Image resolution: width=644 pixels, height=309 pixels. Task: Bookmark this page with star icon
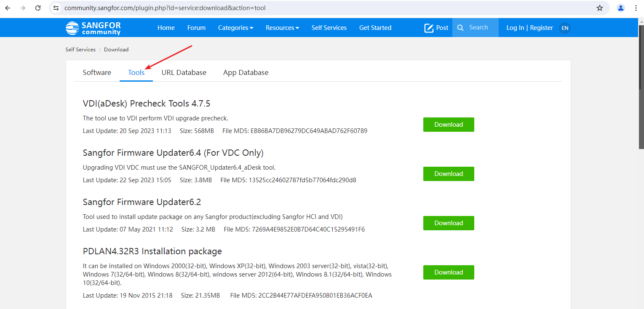coord(600,8)
